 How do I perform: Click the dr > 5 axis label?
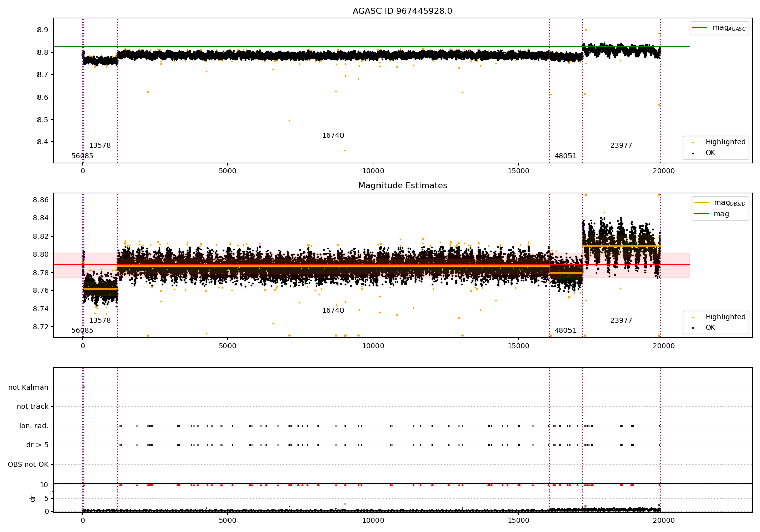click(37, 445)
